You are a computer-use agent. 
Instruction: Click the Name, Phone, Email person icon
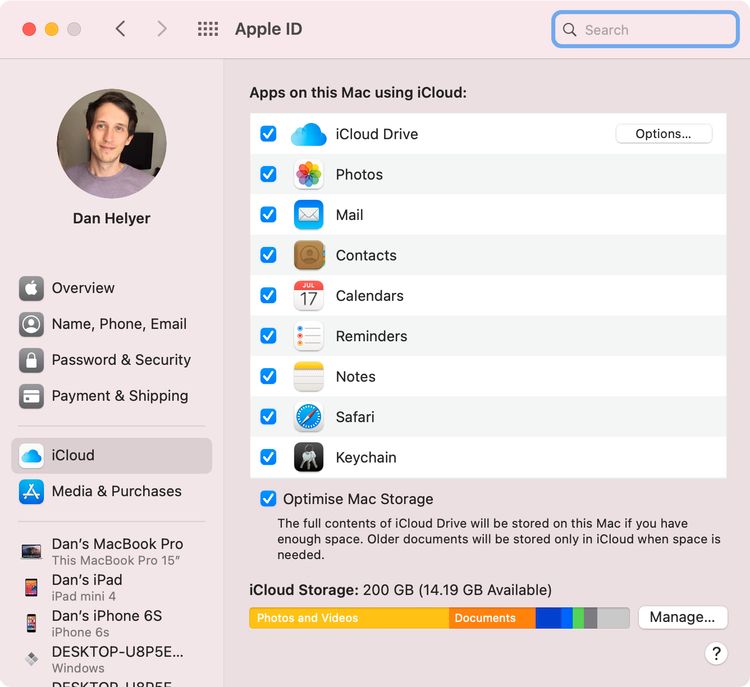coord(31,324)
